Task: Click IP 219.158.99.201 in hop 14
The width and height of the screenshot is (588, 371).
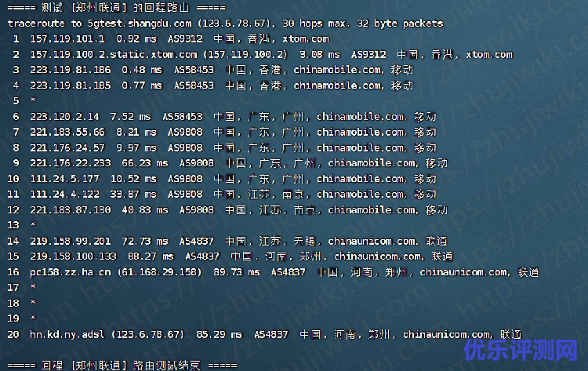Action: tap(71, 242)
